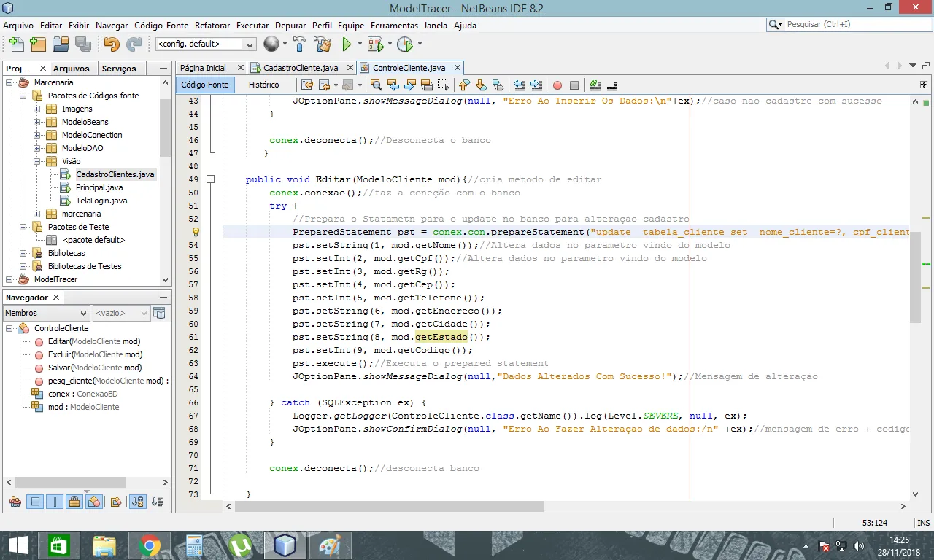The image size is (934, 560).
Task: Run the project with green play icon
Action: (x=347, y=44)
